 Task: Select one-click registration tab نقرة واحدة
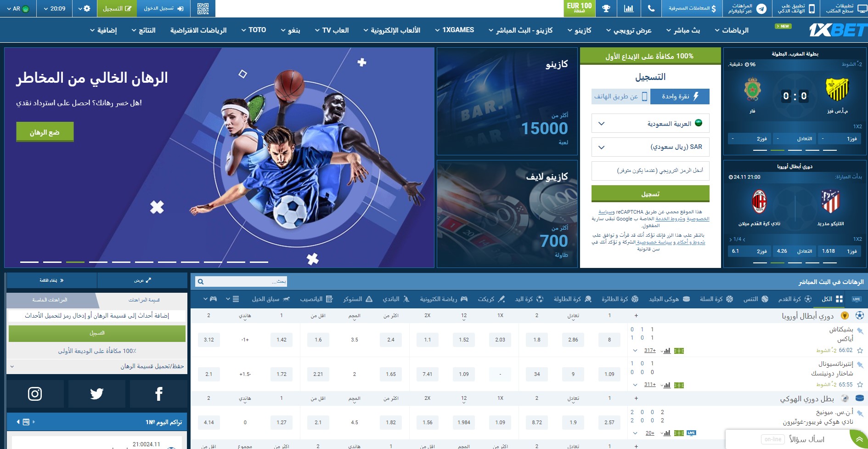point(680,96)
